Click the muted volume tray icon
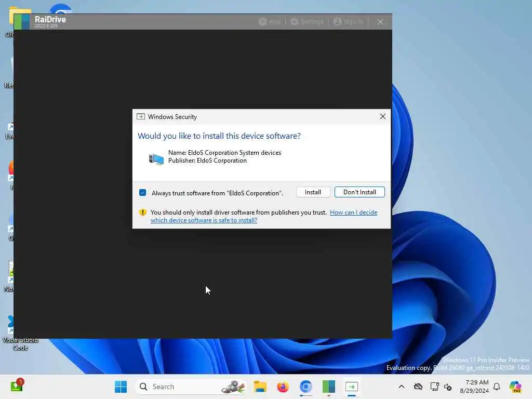This screenshot has height=399, width=532. coord(447,387)
